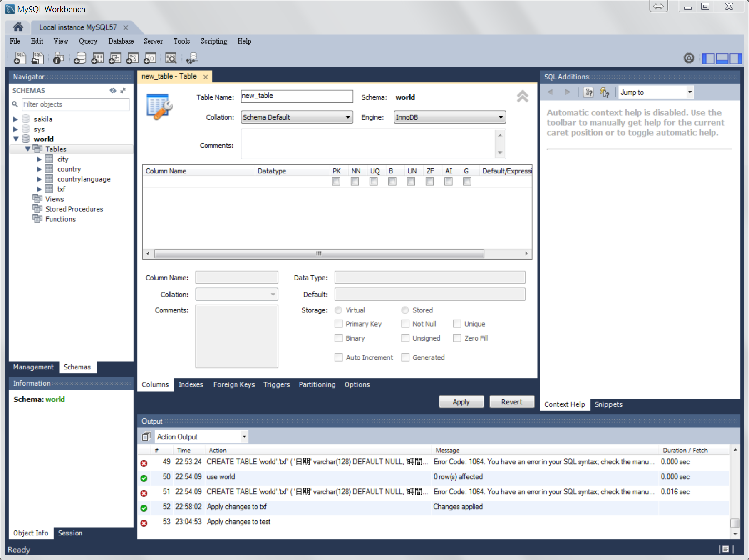749x560 pixels.
Task: Open the Partitioning tab
Action: 317,384
